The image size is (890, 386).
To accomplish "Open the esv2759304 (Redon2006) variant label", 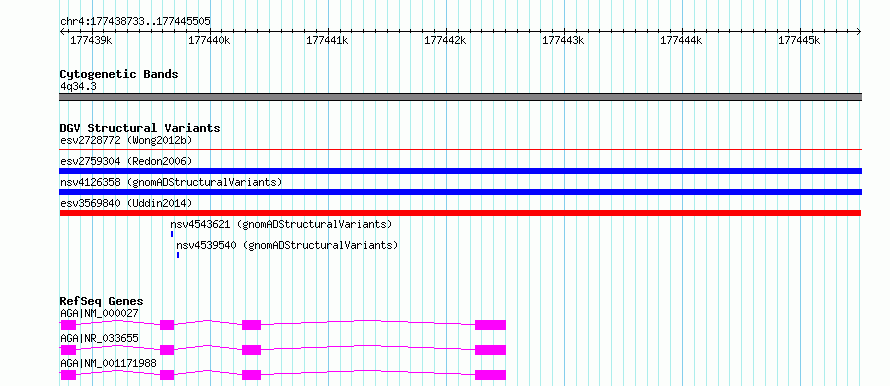I will pyautogui.click(x=126, y=161).
